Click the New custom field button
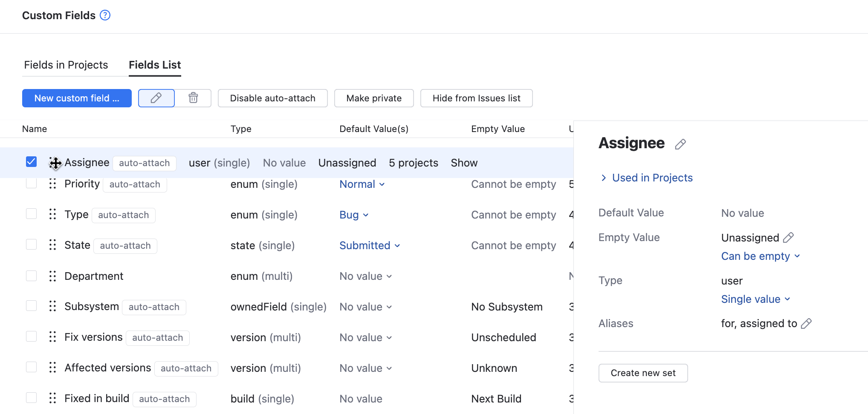Screen dimensions: 868x414 click(77, 98)
